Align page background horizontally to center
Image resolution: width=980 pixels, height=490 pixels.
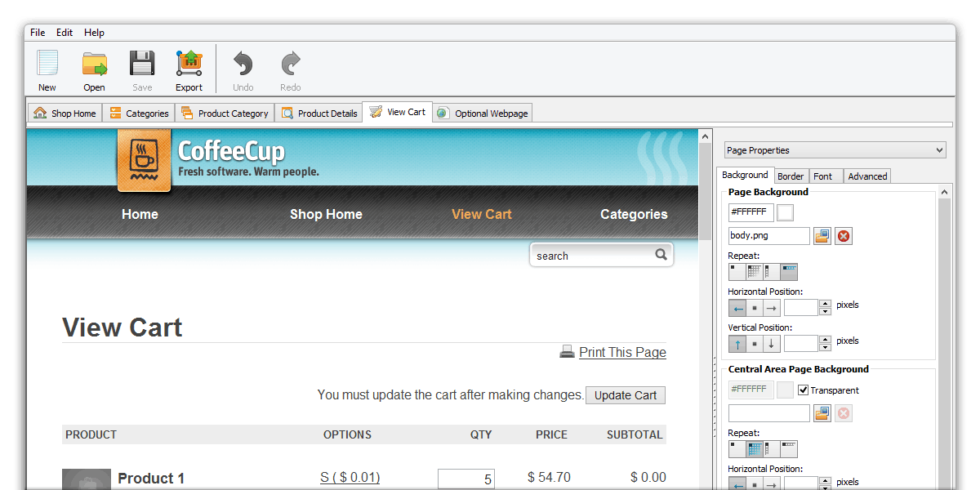coord(755,308)
